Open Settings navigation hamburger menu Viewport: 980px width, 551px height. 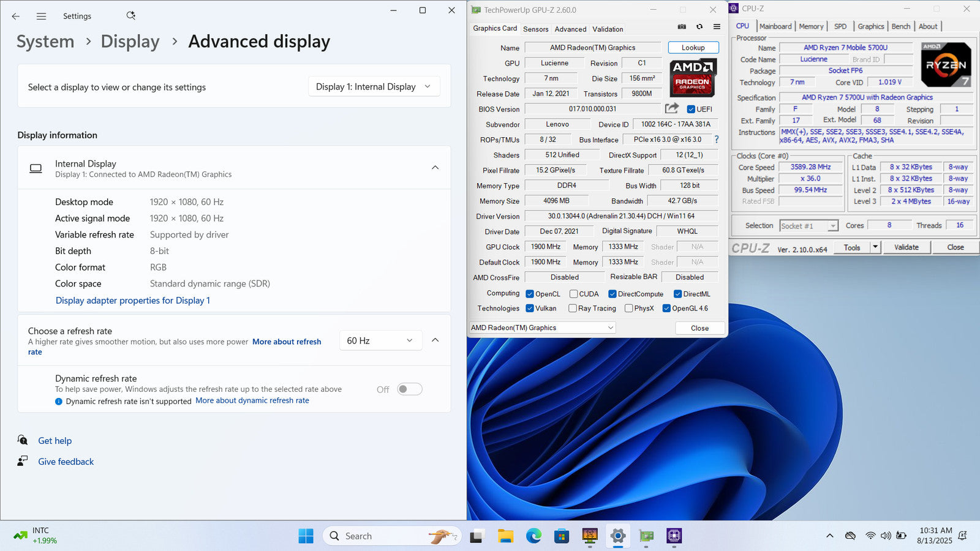click(41, 17)
